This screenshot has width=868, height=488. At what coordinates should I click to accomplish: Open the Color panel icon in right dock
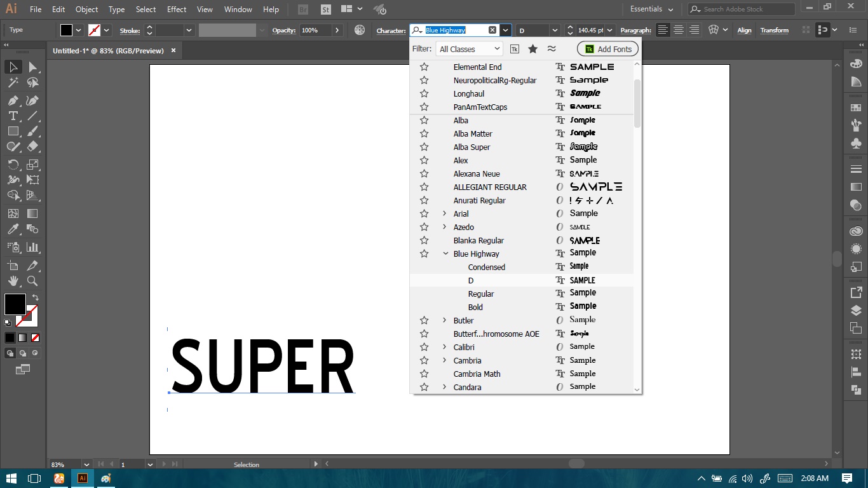pyautogui.click(x=856, y=64)
